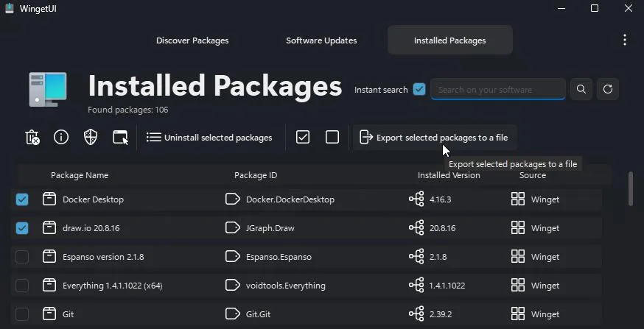Click the interactive uninstall window icon
The height and width of the screenshot is (329, 644).
[x=120, y=138]
